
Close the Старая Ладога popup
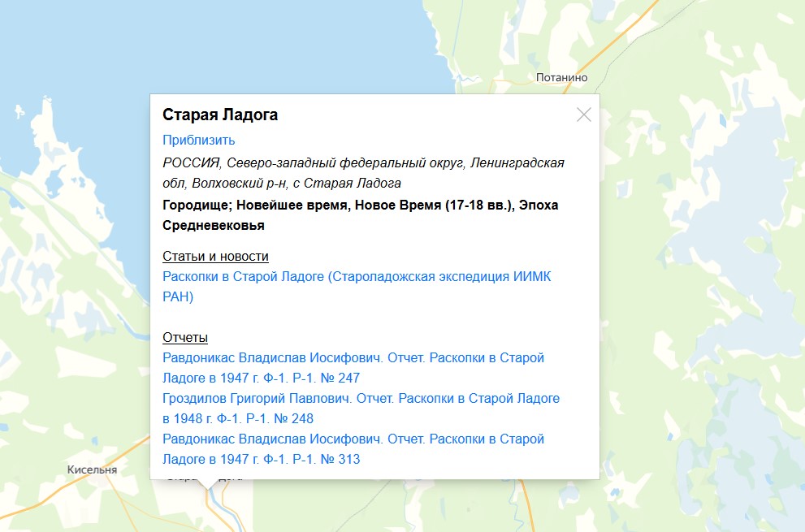[x=583, y=115]
